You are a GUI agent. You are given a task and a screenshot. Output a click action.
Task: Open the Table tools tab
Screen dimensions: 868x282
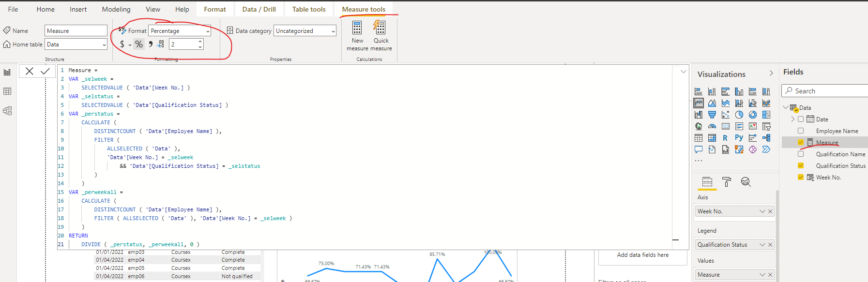coord(309,9)
